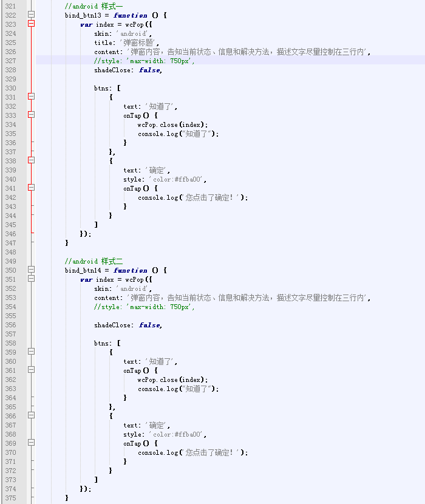The height and width of the screenshot is (504, 425).
Task: Click line number 375 in the gutter
Action: click(x=10, y=498)
